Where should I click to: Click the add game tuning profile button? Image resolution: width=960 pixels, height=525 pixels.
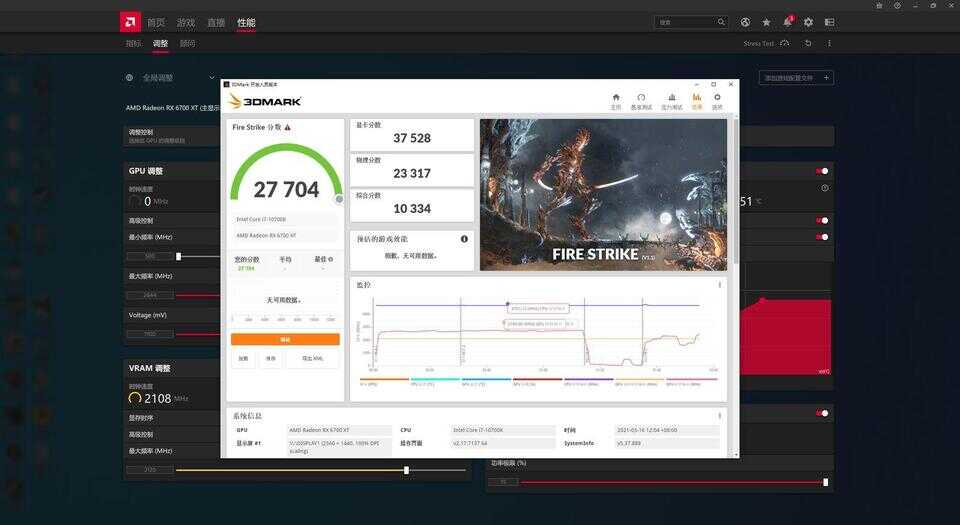tap(797, 78)
